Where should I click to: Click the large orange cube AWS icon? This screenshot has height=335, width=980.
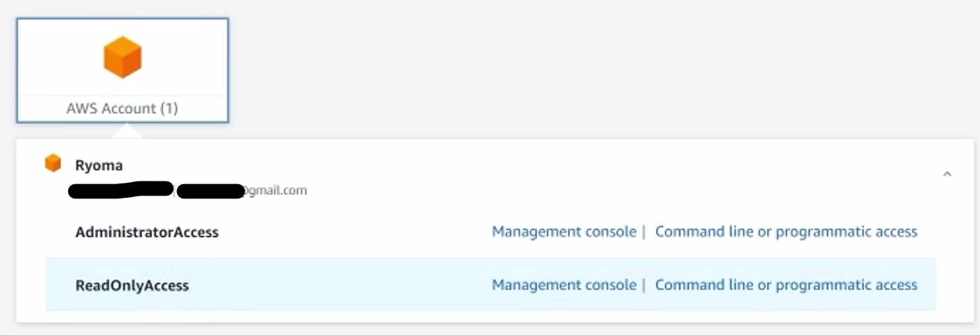click(x=122, y=57)
